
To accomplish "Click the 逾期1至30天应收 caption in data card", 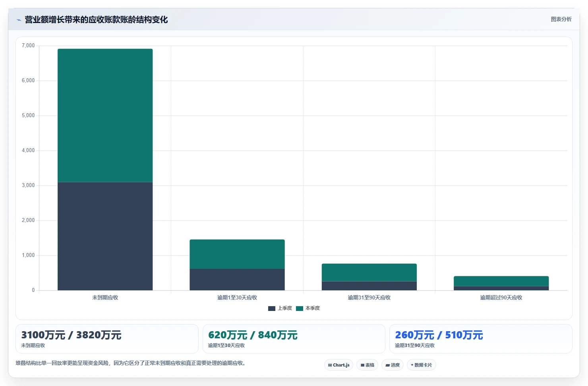I will tap(226, 345).
